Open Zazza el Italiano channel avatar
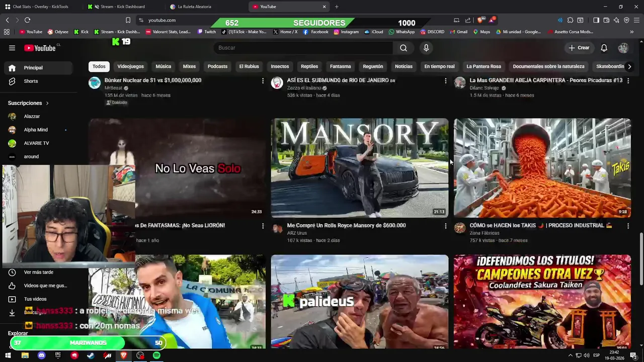Viewport: 644px width, 362px height. coord(277,83)
